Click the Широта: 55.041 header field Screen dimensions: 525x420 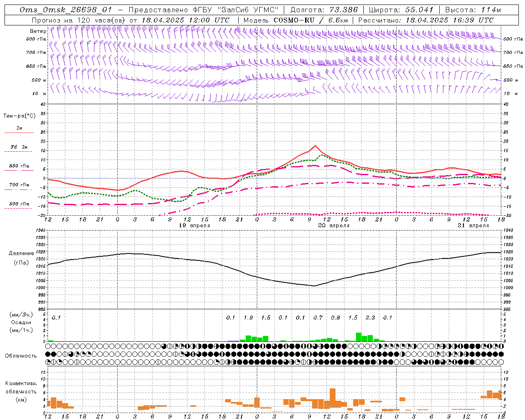(401, 10)
